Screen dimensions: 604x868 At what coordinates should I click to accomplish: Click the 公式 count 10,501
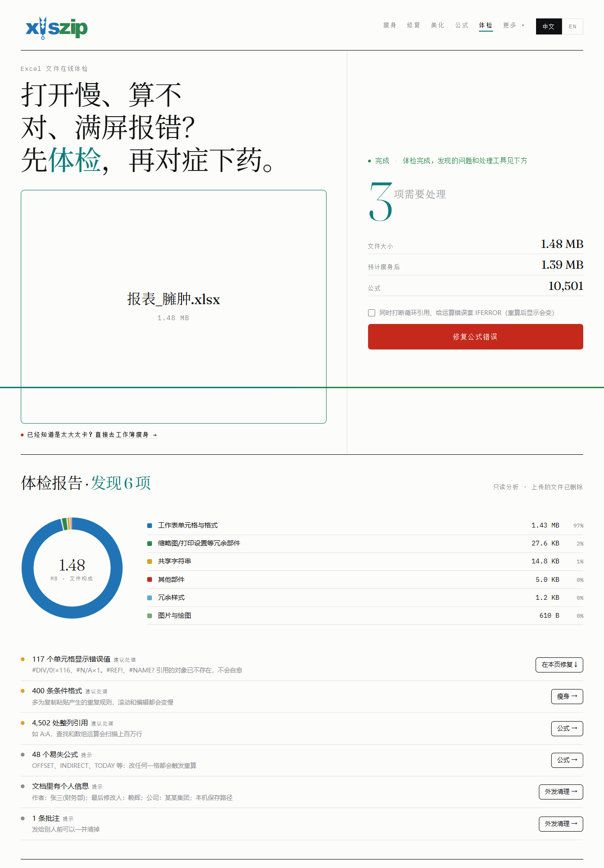click(x=566, y=286)
